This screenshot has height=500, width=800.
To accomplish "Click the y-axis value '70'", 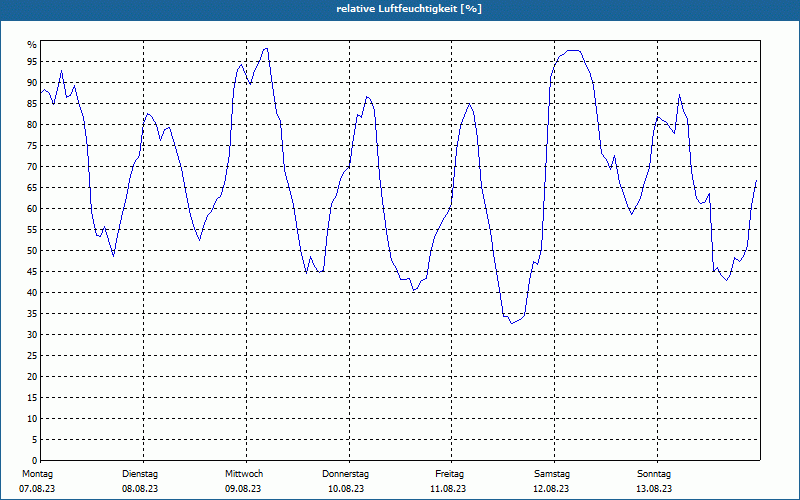I will 32,167.
